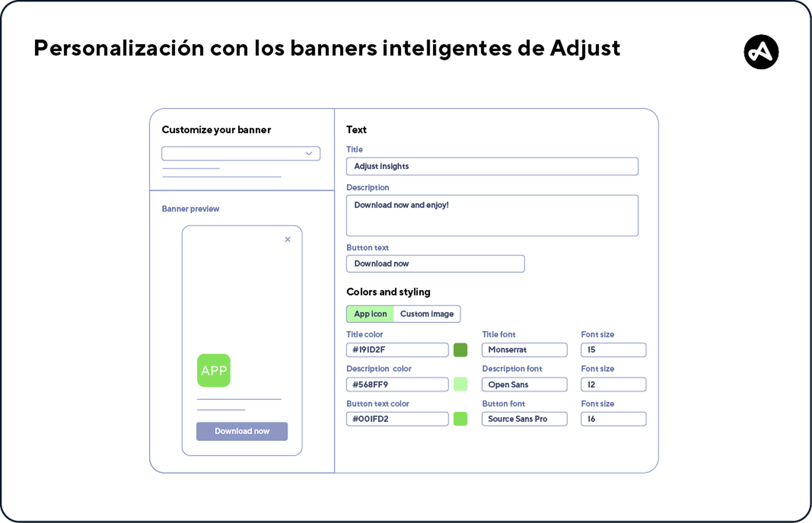
Task: Open the Customize your banner dropdown
Action: (x=241, y=153)
